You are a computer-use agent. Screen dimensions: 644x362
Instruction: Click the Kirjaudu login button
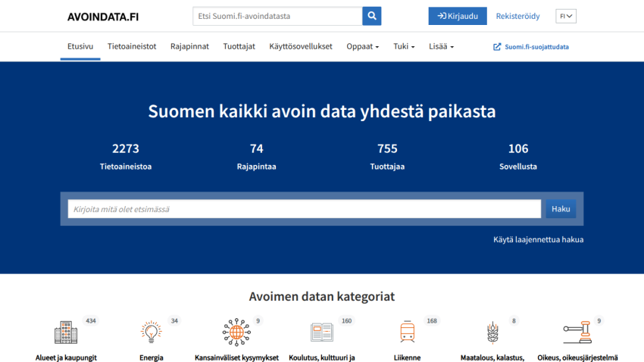coord(458,16)
